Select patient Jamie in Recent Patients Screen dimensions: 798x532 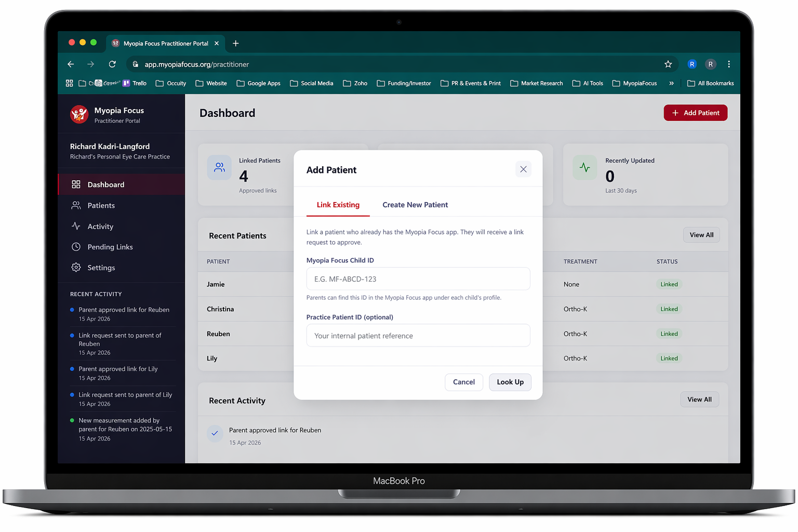pyautogui.click(x=216, y=284)
